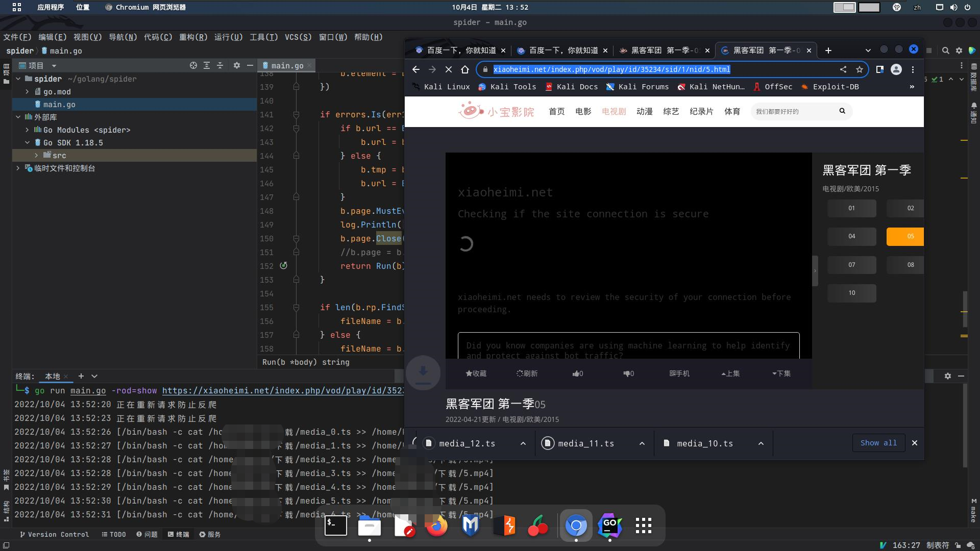
Task: Open 重构(R) menu in GoLand
Action: click(193, 37)
